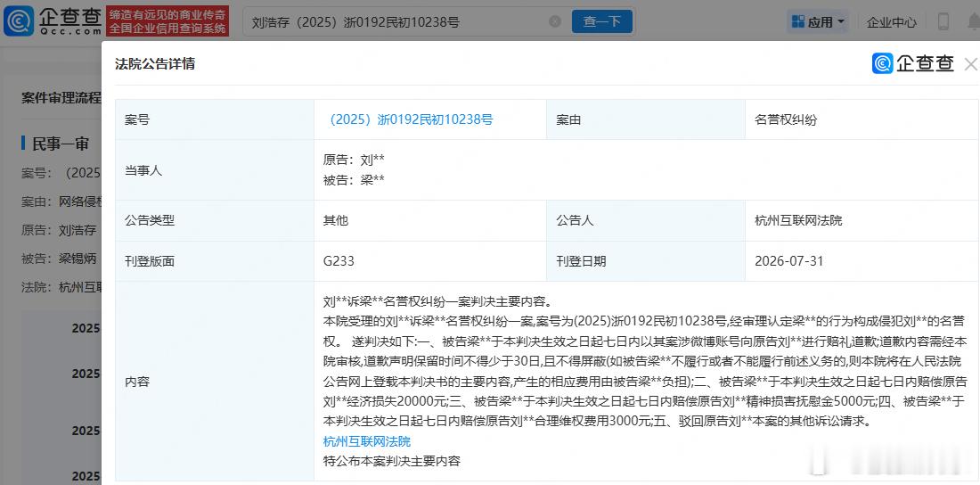Select the 刊登版面 value G233
Screen dimensions: 980x485
coord(339,261)
